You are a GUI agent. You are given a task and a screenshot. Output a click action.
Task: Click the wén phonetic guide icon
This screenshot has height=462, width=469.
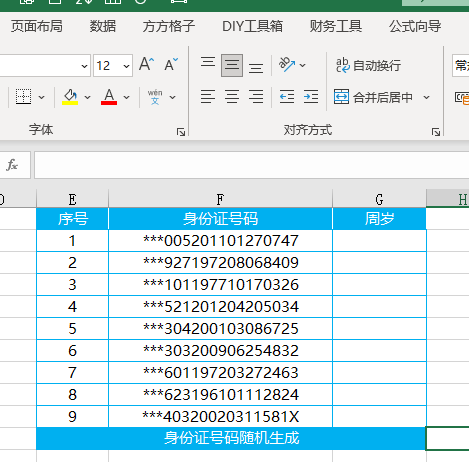[155, 97]
